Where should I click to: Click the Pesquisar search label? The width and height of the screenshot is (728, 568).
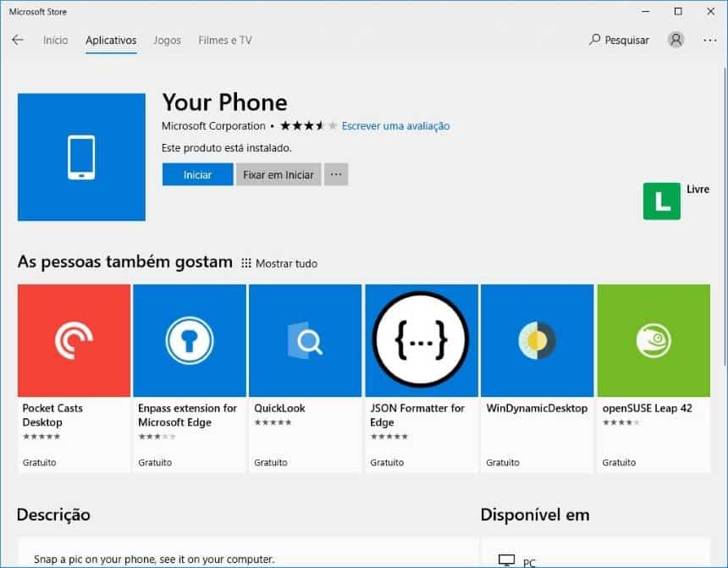[626, 41]
